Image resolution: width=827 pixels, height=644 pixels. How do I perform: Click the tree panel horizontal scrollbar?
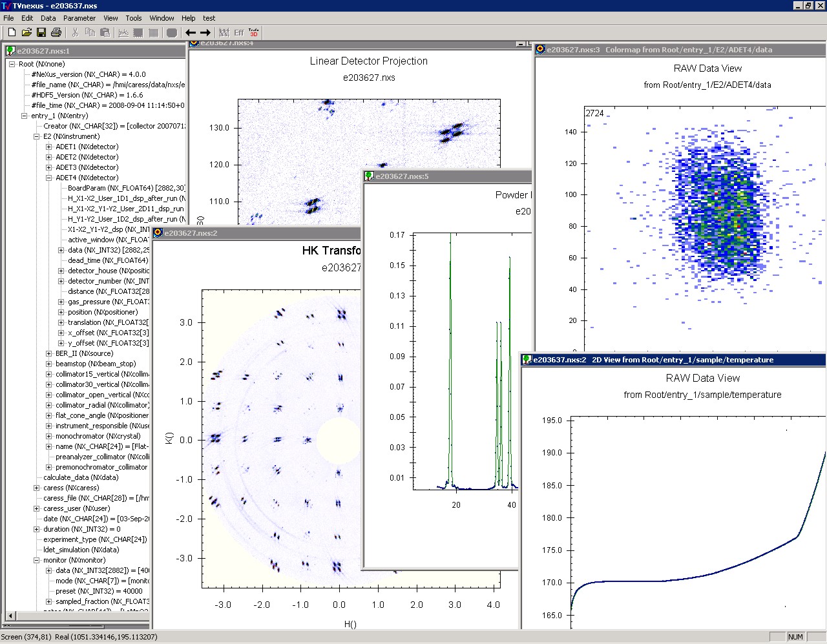78,616
